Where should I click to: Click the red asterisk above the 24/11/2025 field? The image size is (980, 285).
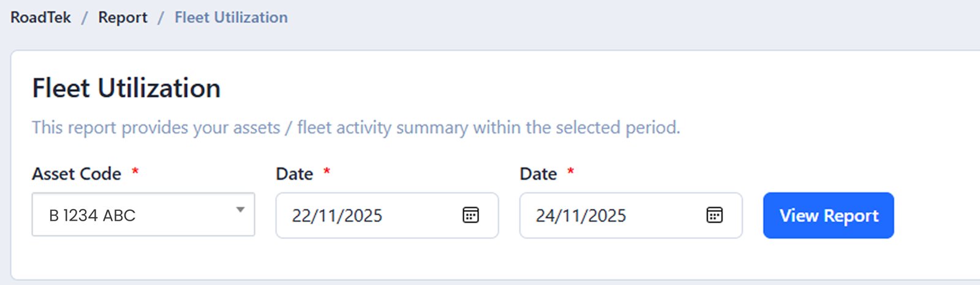point(571,171)
